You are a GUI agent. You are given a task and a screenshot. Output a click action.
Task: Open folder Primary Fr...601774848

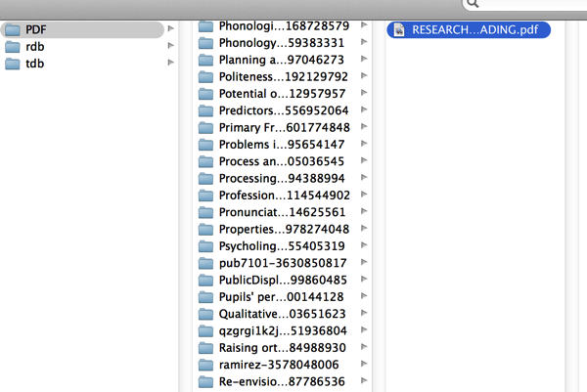pos(283,127)
